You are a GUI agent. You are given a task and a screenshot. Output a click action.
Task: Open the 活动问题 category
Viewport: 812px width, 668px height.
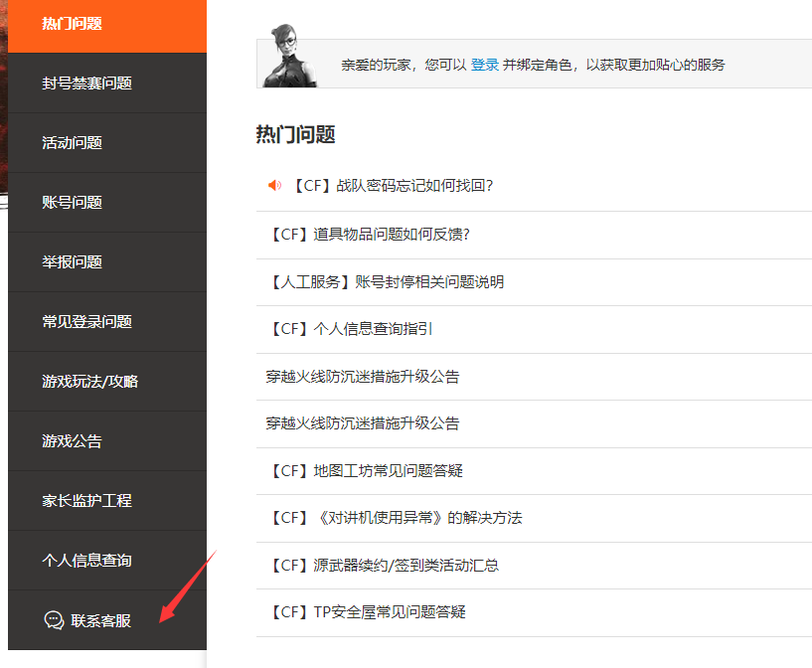pyautogui.click(x=107, y=143)
